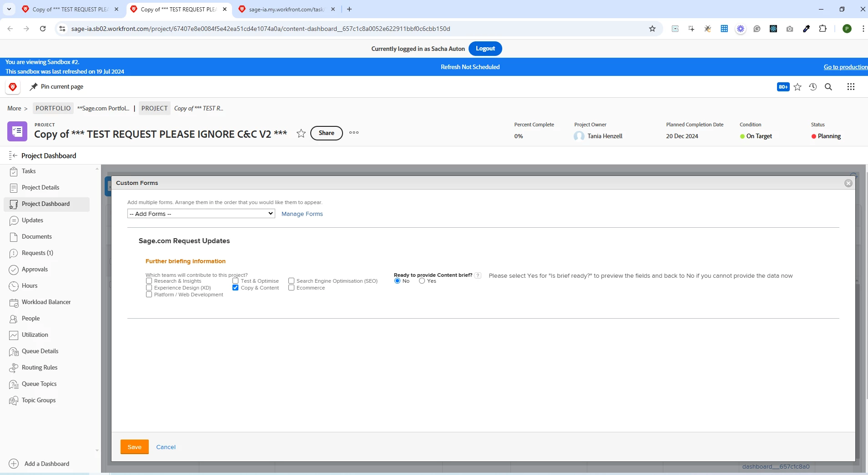Click the Add a Dashboard plus icon
Image resolution: width=868 pixels, height=475 pixels.
(x=14, y=464)
